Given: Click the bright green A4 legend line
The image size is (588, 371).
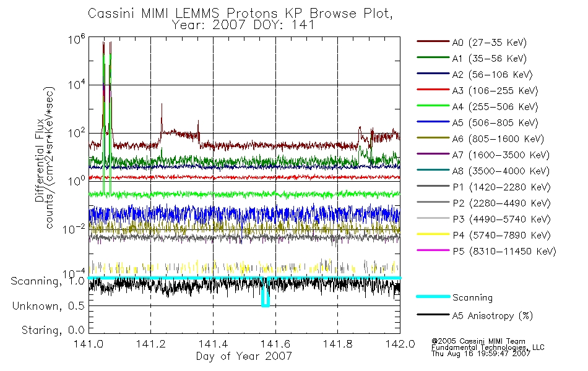Looking at the screenshot, I should pyautogui.click(x=433, y=106).
